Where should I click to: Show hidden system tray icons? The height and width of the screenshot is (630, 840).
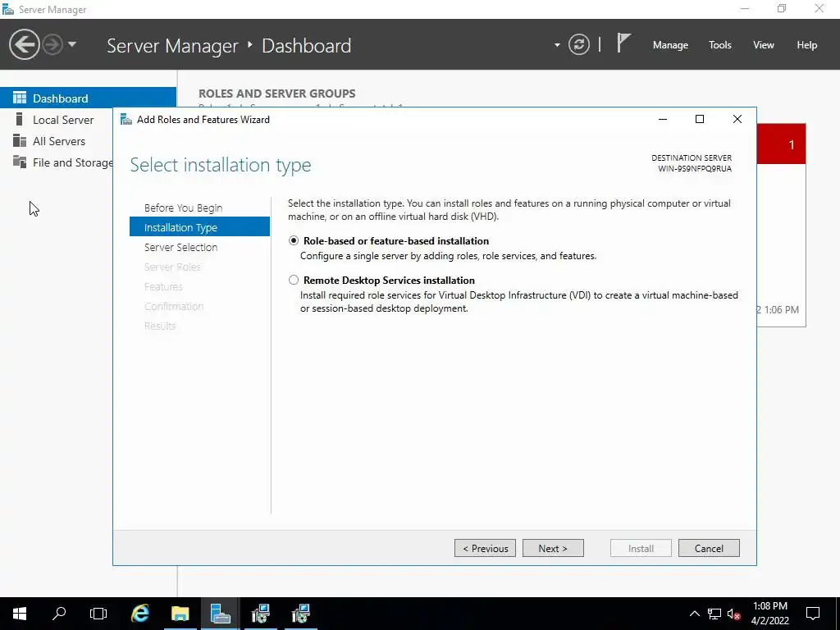[x=694, y=614]
